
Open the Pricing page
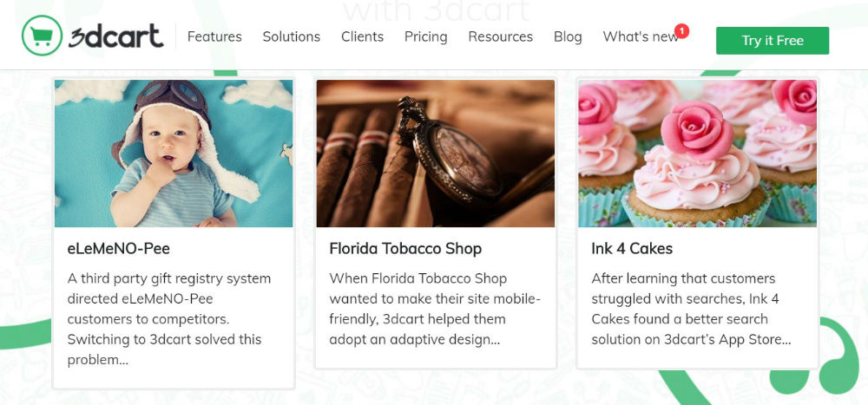coord(425,37)
